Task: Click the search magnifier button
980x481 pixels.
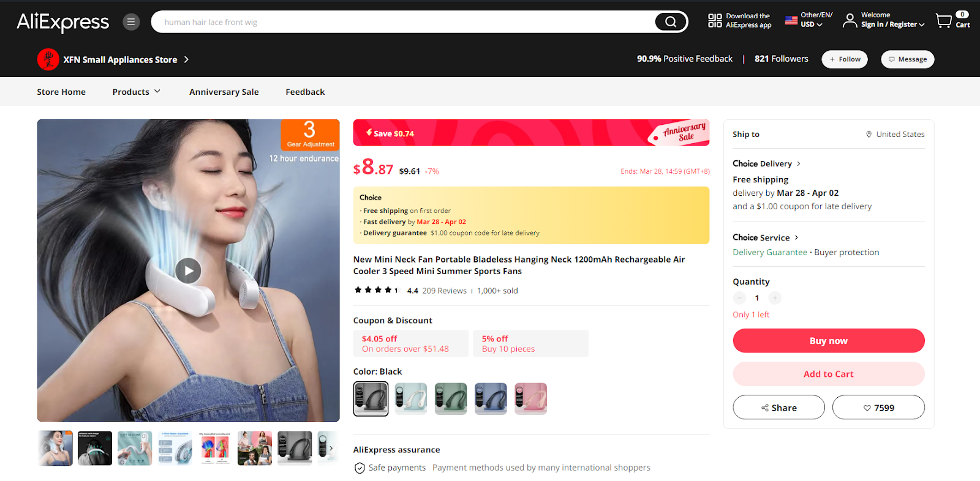Action: coord(671,22)
